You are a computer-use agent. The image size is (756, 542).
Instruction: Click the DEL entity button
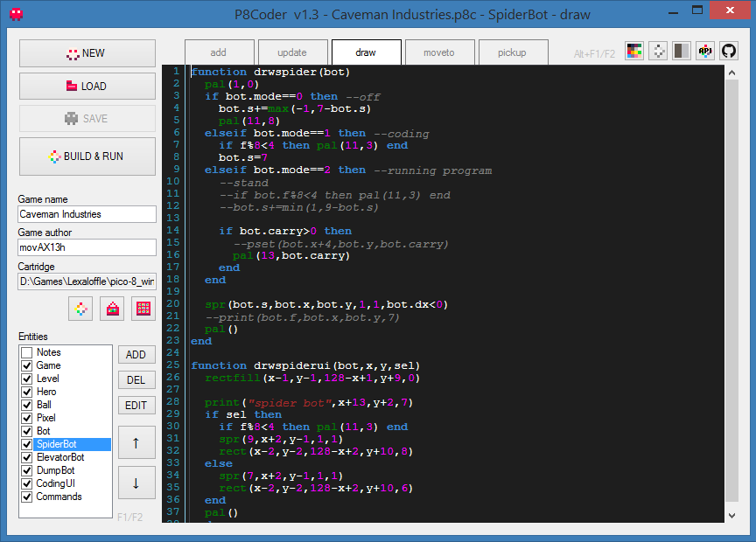coord(136,380)
